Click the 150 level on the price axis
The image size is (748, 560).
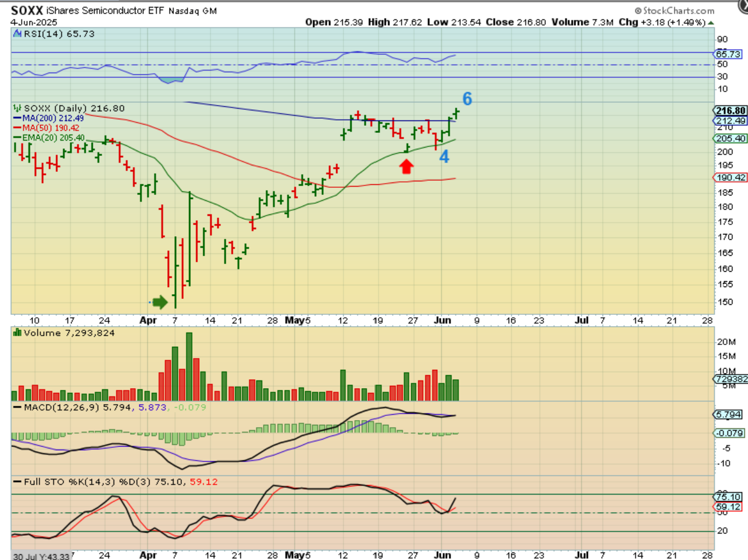click(724, 301)
